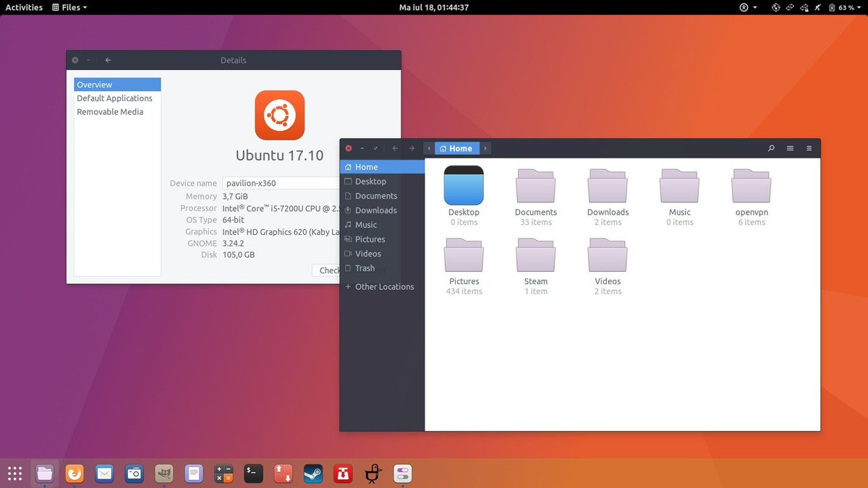Click the Device name field pavilion-x360
This screenshot has height=488, width=868.
click(x=281, y=184)
